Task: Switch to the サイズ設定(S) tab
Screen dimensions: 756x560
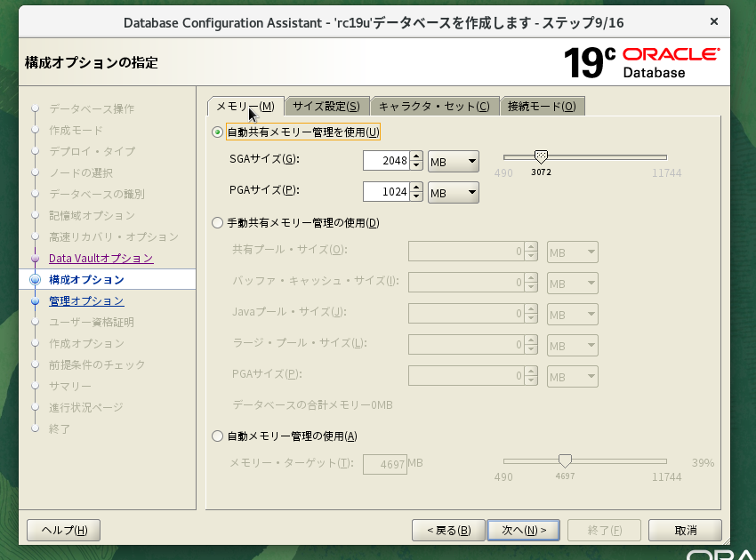Action: (x=326, y=107)
